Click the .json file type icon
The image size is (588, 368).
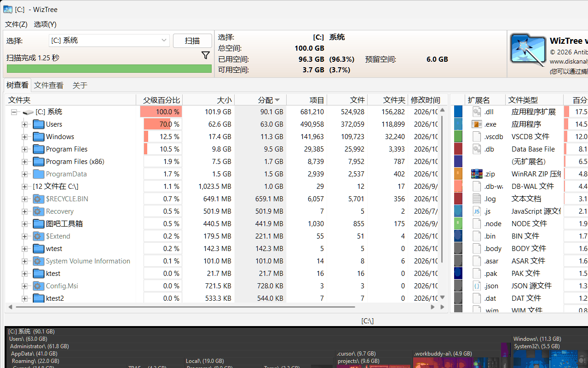coord(477,286)
